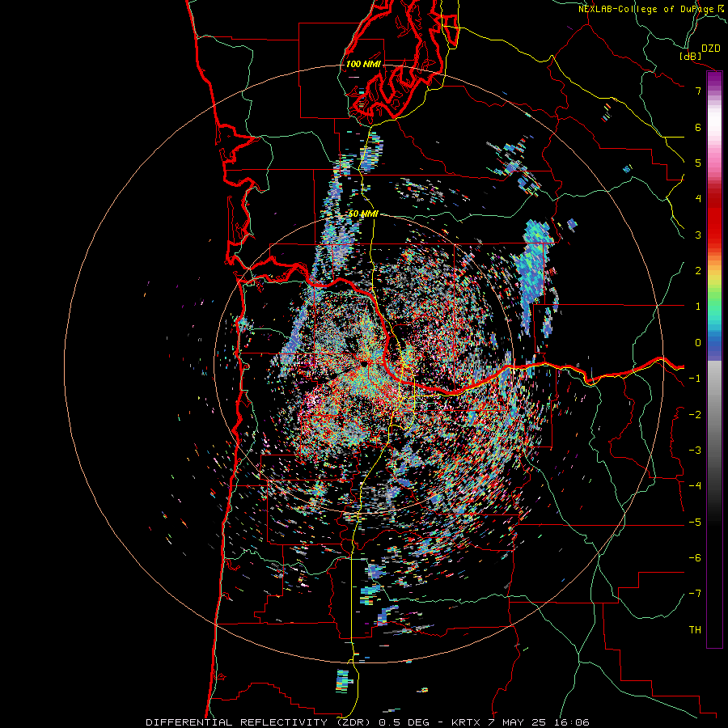Click the TH threshold label on scale
Screen dimensions: 728x728
pyautogui.click(x=695, y=630)
